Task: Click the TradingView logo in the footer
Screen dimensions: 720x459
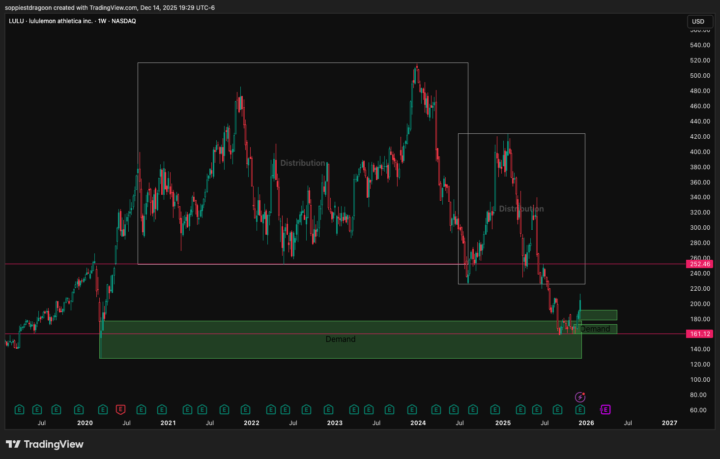Action: (x=45, y=444)
